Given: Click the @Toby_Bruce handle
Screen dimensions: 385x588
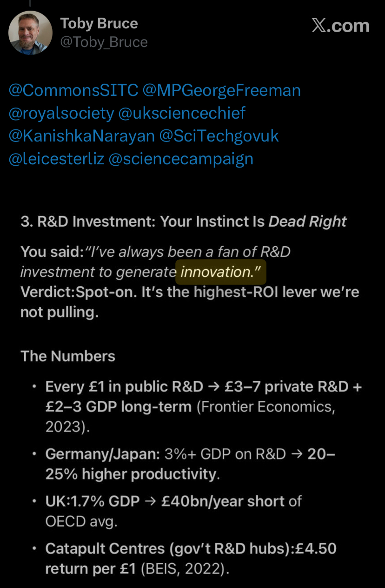Looking at the screenshot, I should (x=104, y=42).
